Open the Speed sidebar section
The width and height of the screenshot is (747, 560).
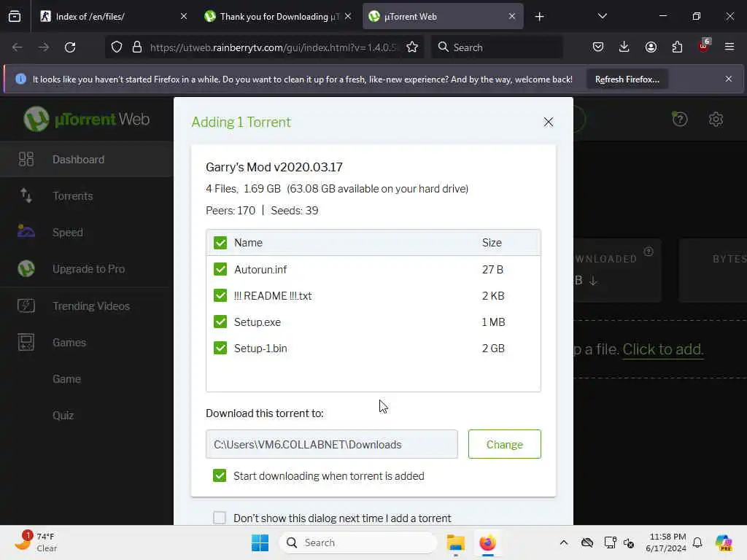[x=86, y=233]
